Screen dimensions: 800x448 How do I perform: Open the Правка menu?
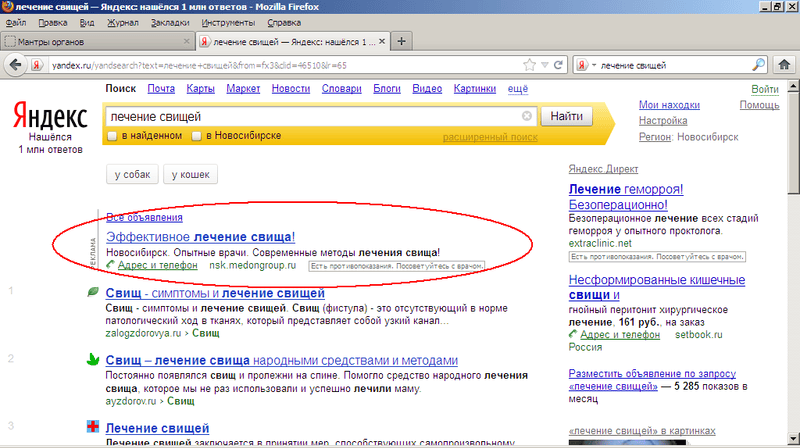pos(53,23)
